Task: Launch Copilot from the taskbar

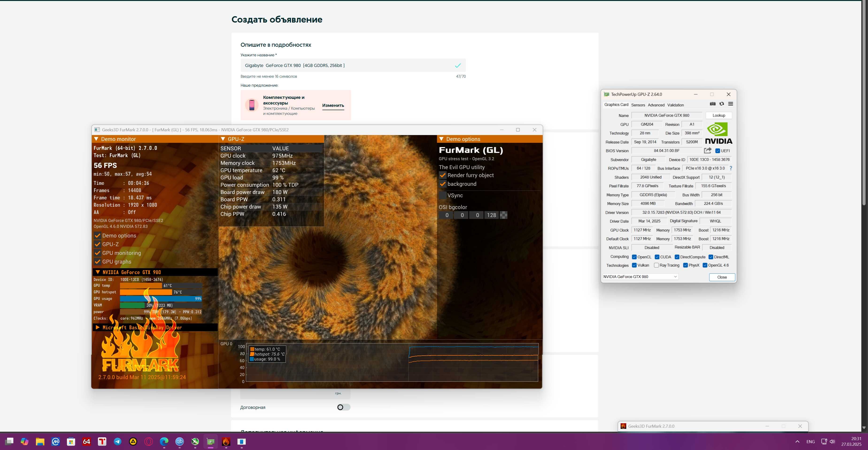Action: pos(25,441)
